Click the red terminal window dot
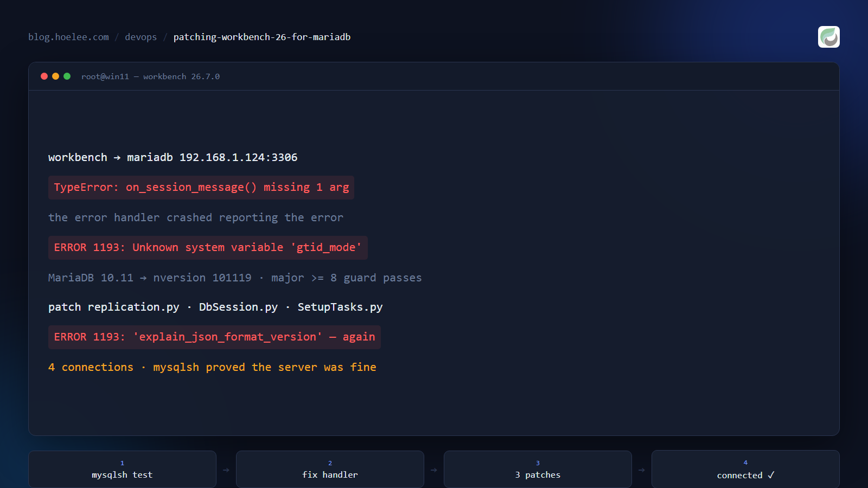868x488 pixels. pyautogui.click(x=44, y=76)
